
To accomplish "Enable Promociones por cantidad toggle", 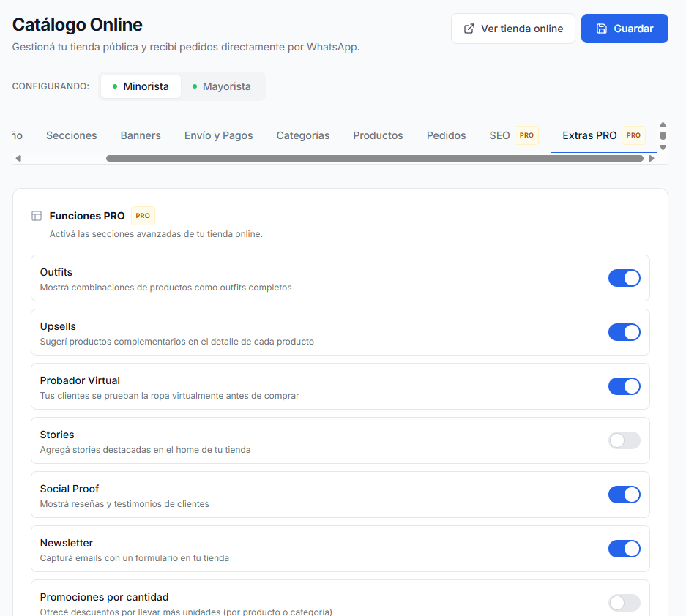I will (x=625, y=603).
